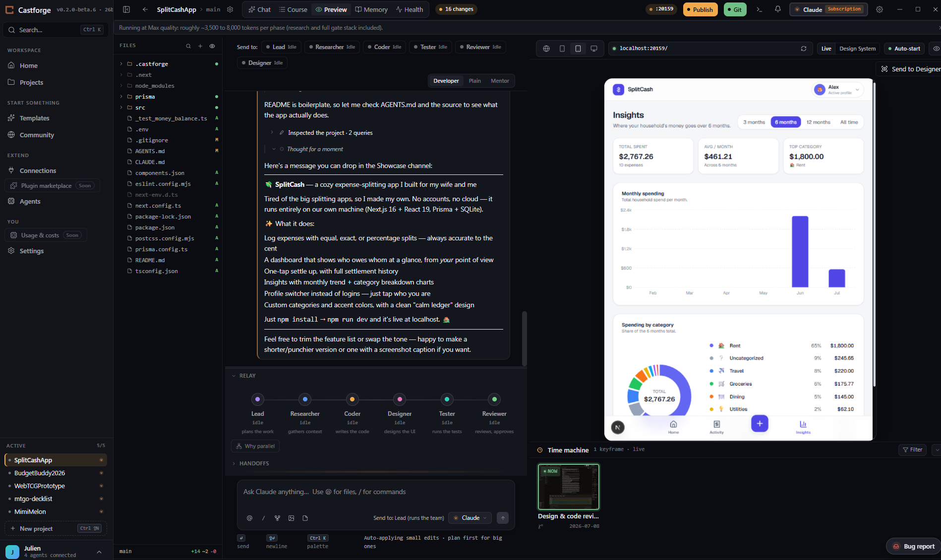The width and height of the screenshot is (941, 560).
Task: Select the globe viewport icon in preview toolbar
Action: [x=546, y=49]
